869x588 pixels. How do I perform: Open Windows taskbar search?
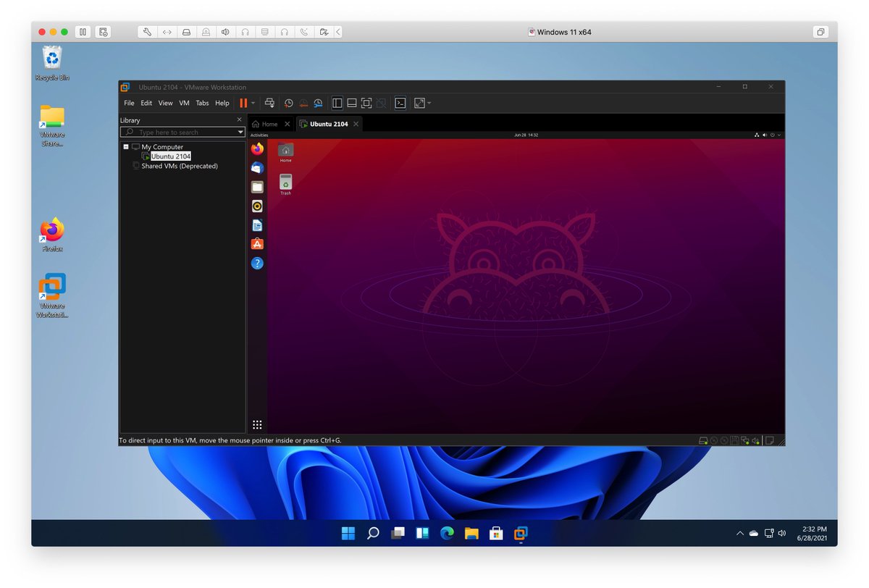pos(373,534)
